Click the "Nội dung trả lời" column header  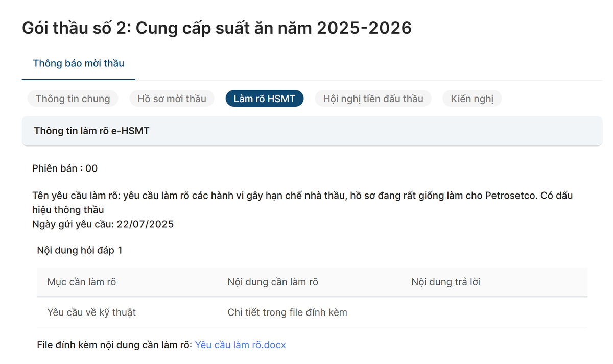coord(445,281)
